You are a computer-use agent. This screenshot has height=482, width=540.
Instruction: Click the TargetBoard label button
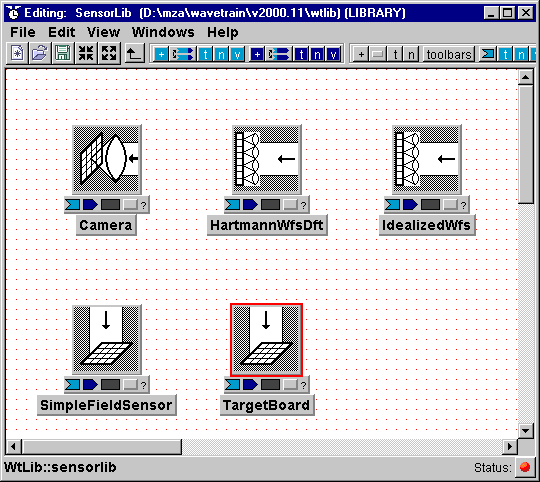pos(267,405)
